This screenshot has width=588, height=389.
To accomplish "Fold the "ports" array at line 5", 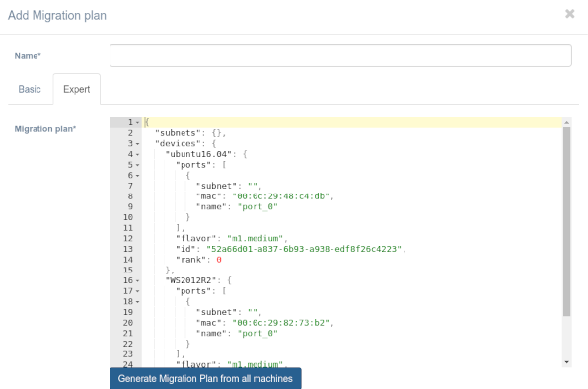I will [x=137, y=165].
